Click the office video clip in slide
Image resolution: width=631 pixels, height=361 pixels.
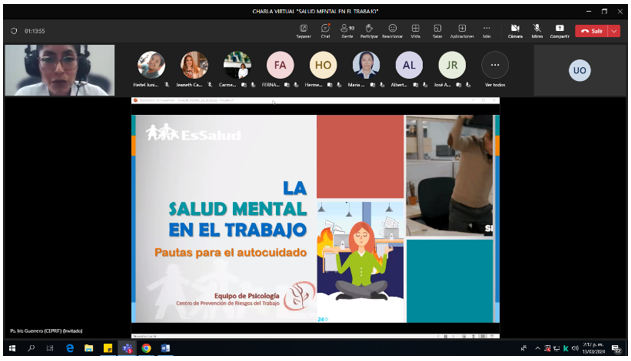450,175
